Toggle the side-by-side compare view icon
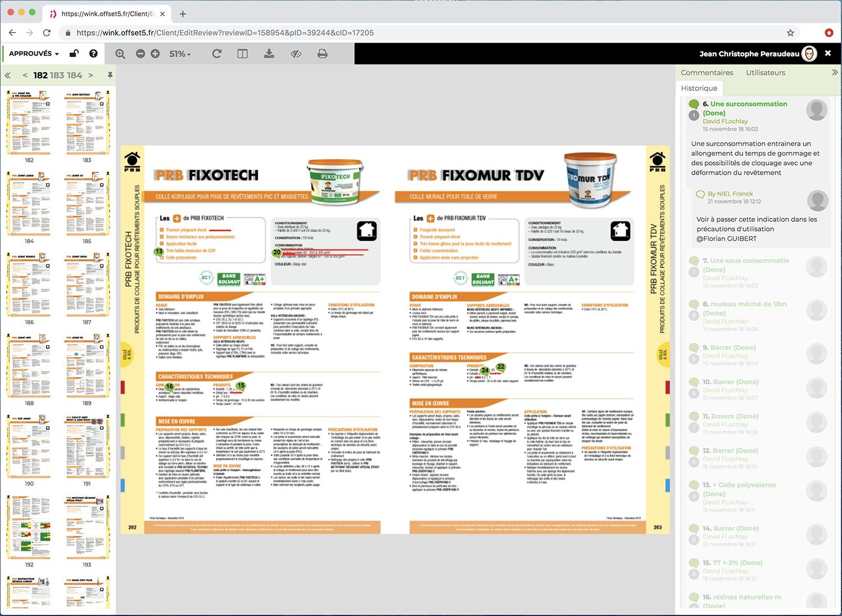This screenshot has width=842, height=616. 242,54
